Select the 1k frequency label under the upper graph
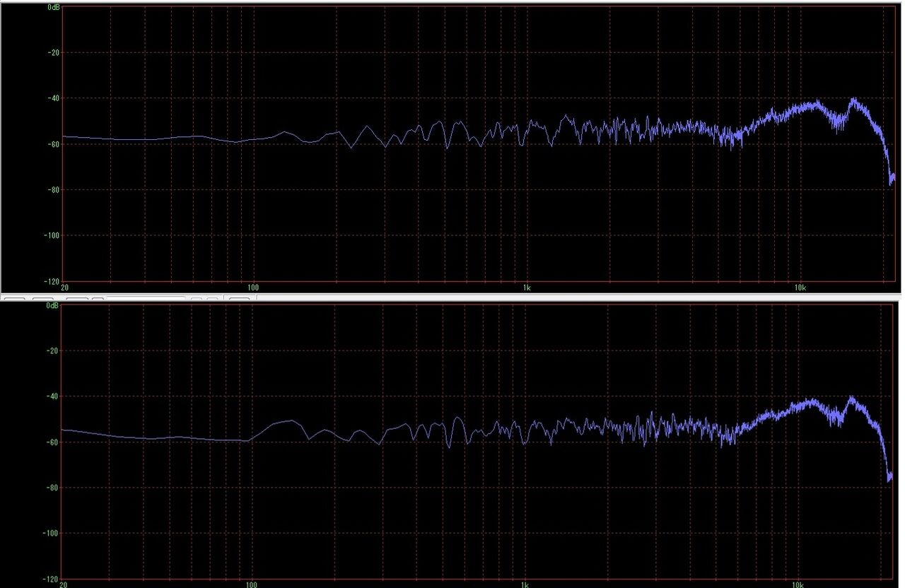905x588 pixels. [x=527, y=288]
